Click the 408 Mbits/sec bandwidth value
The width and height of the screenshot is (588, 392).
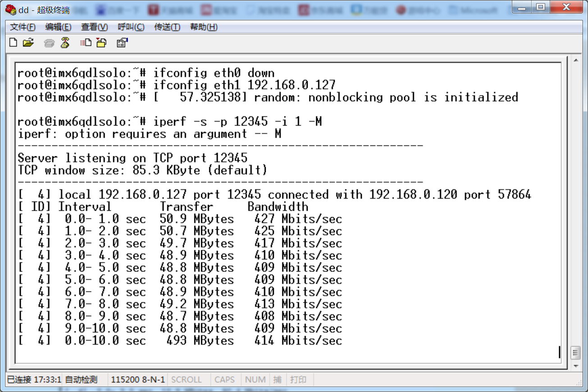pos(298,316)
